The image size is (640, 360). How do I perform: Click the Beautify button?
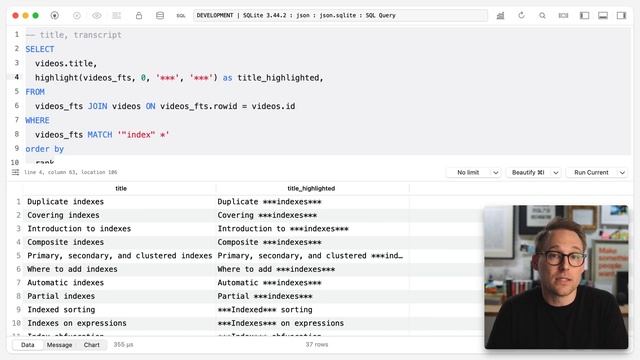(529, 172)
